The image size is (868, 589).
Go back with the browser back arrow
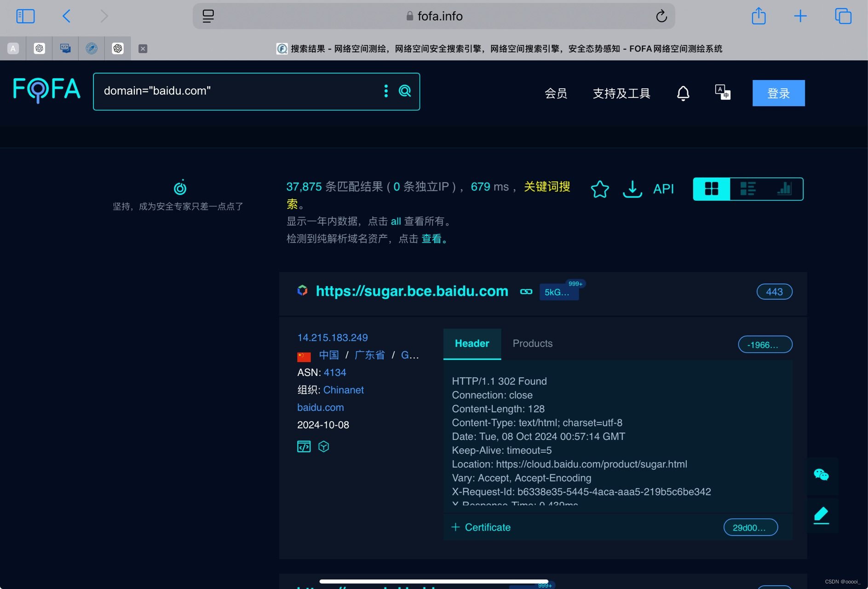[x=66, y=17]
